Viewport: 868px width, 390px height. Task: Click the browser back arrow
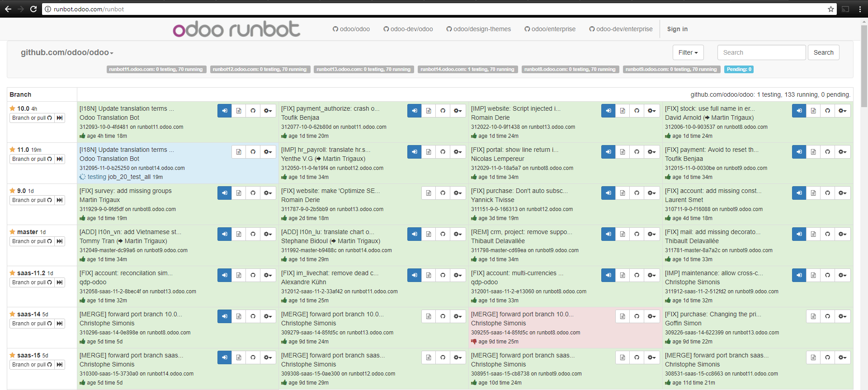point(8,9)
